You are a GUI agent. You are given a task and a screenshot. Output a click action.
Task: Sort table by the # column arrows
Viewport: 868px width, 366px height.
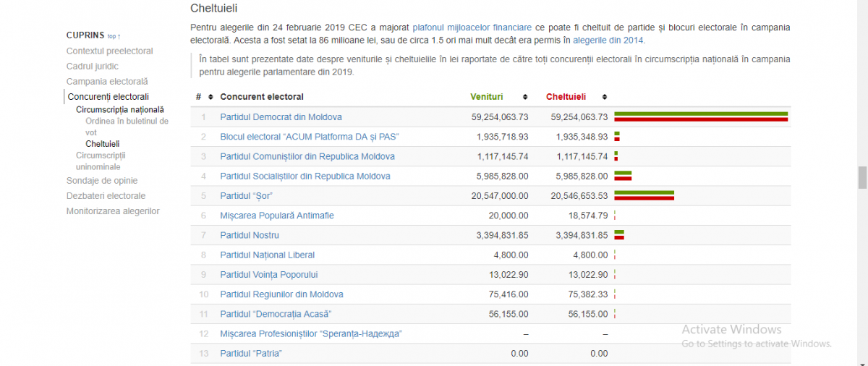click(x=210, y=97)
